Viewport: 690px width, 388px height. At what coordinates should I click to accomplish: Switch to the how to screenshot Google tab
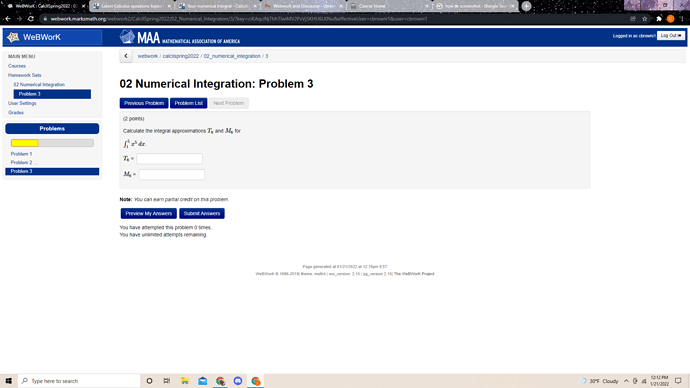475,6
